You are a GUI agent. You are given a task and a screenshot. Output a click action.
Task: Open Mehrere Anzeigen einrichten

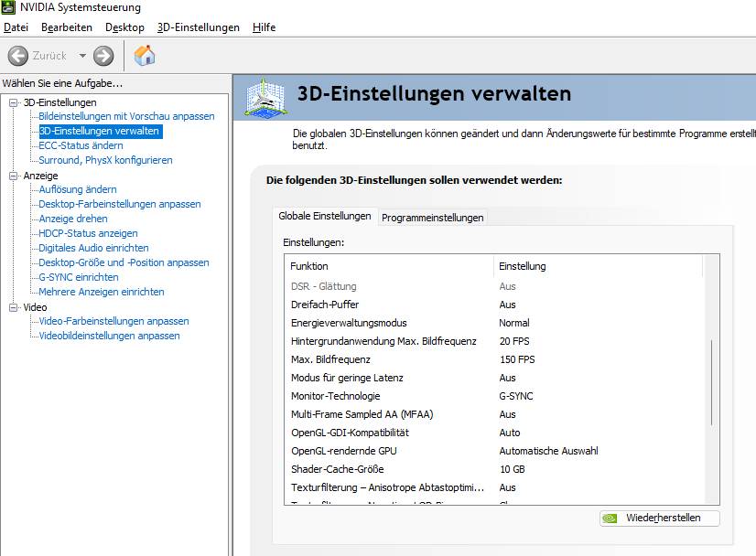click(x=102, y=292)
